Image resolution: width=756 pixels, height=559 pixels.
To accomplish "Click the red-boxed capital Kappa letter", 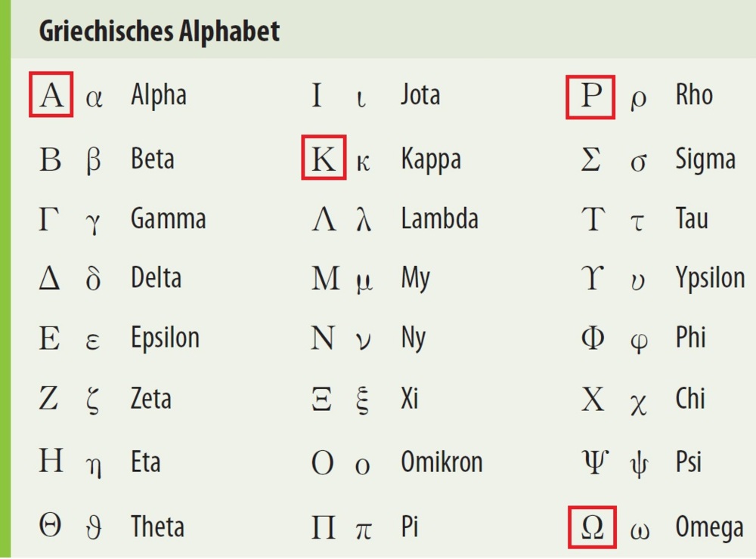I will 324,158.
